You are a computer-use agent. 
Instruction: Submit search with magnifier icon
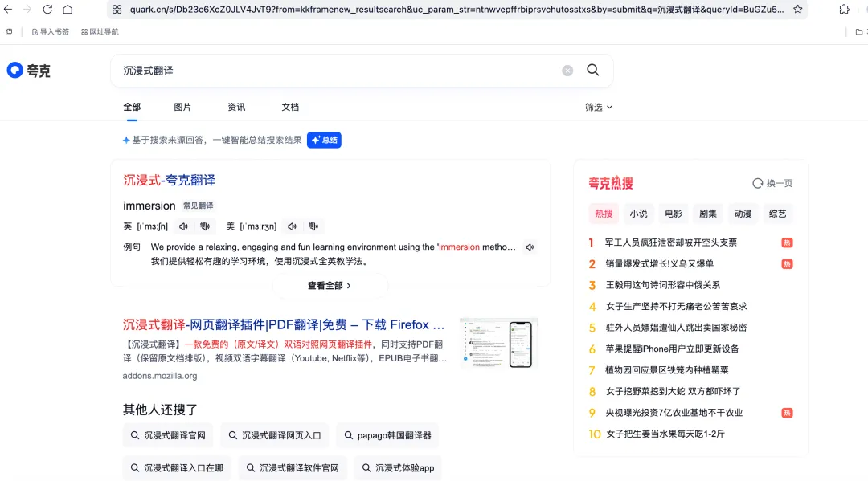pos(593,70)
